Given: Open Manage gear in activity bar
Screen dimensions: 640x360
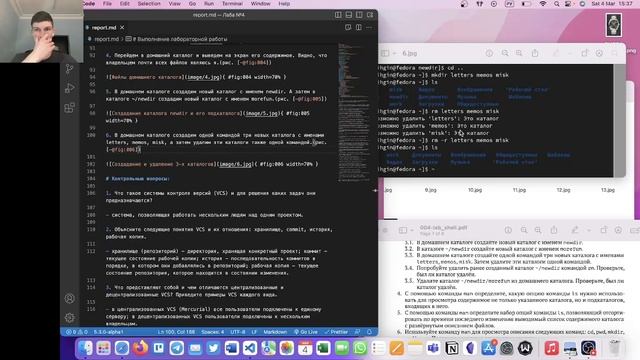Looking at the screenshot, I should (x=69, y=317).
